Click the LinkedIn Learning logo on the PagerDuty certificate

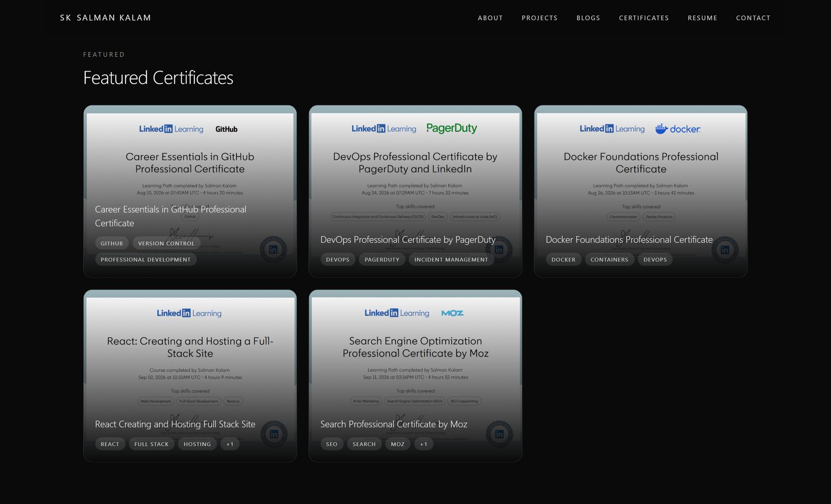click(x=384, y=129)
